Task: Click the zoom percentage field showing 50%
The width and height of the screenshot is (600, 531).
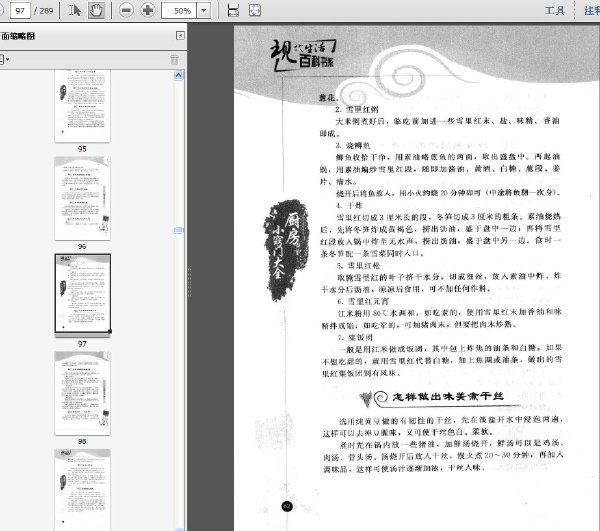Action: pyautogui.click(x=179, y=10)
